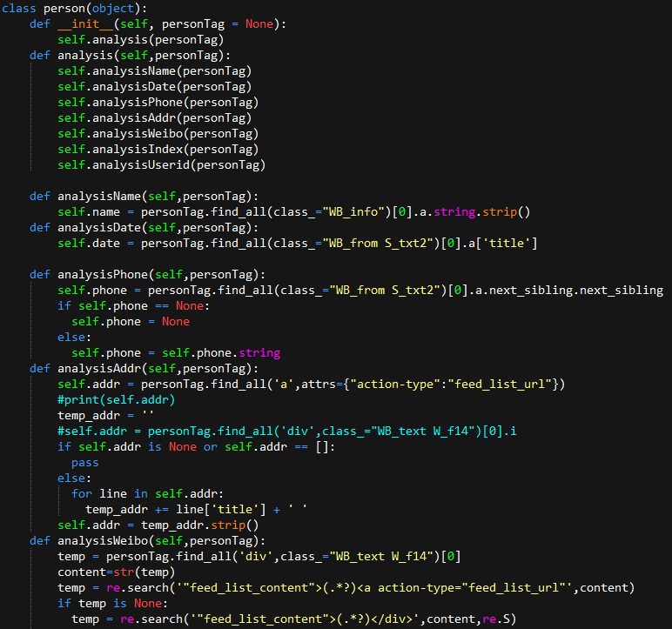The image size is (672, 629).
Task: Click 'def analysisName(self,personTag):' definition
Action: pyautogui.click(x=144, y=197)
